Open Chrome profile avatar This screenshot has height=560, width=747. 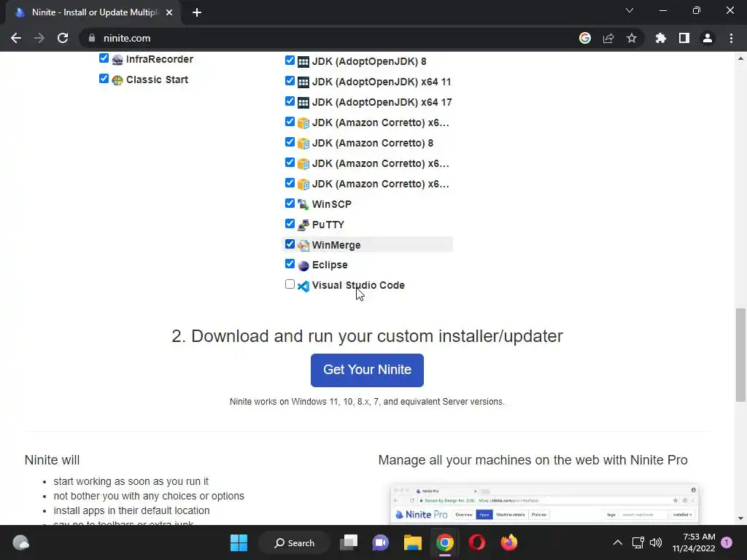click(x=708, y=38)
